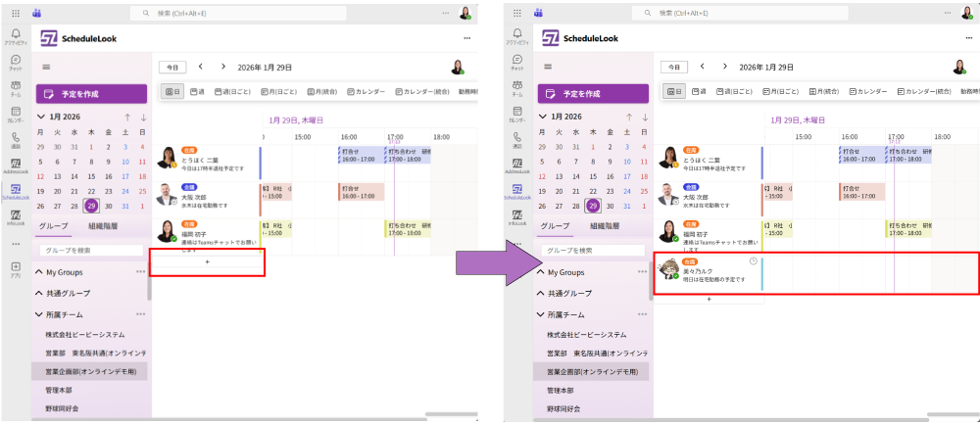The height and width of the screenshot is (425, 980).
Task: Collapse the 1月 2026 mini calendar, left screenshot
Action: tap(40, 117)
